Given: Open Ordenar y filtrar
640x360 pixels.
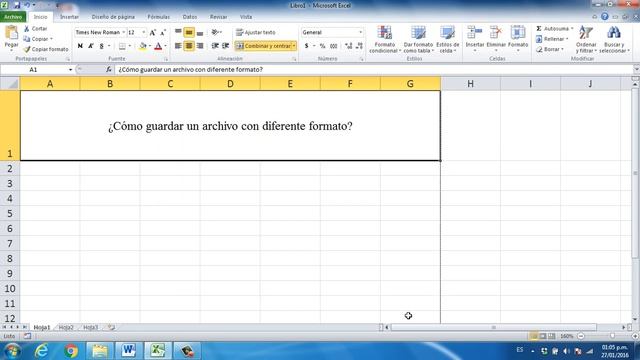Looking at the screenshot, I should pos(586,39).
